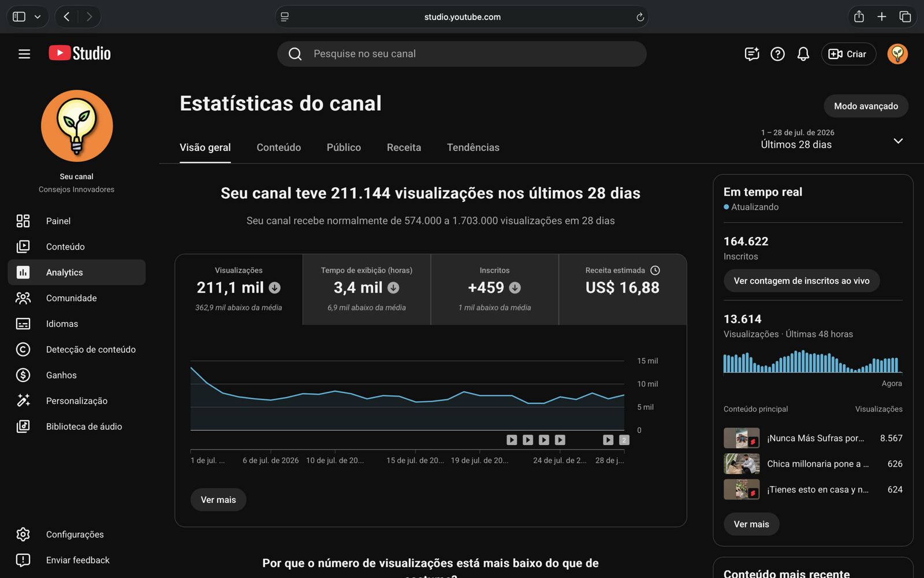The width and height of the screenshot is (924, 578).
Task: Click Ver mais in Em tempo real
Action: coord(751,524)
